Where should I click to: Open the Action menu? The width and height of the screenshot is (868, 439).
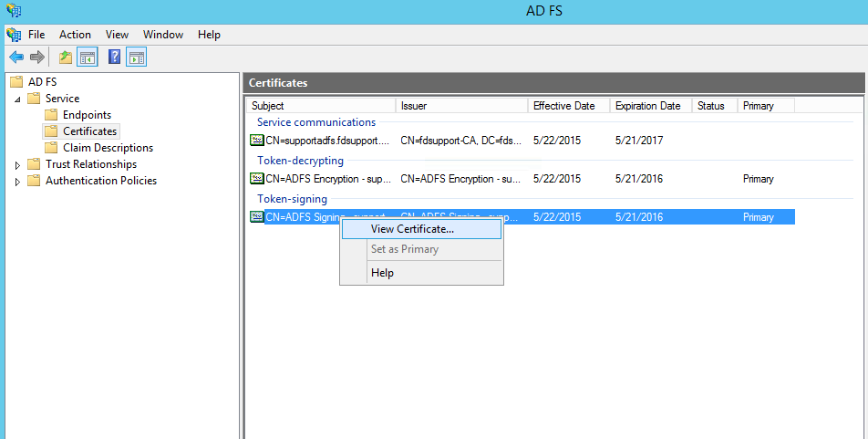[x=76, y=35]
